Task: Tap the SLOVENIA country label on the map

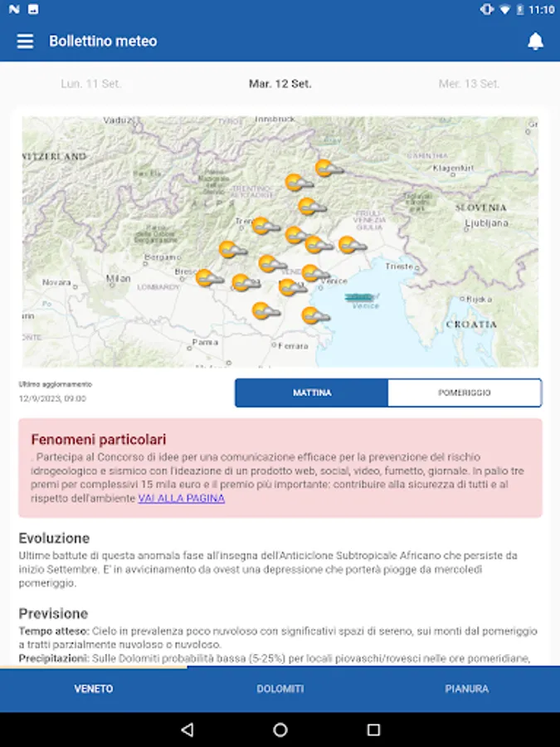Action: [480, 207]
